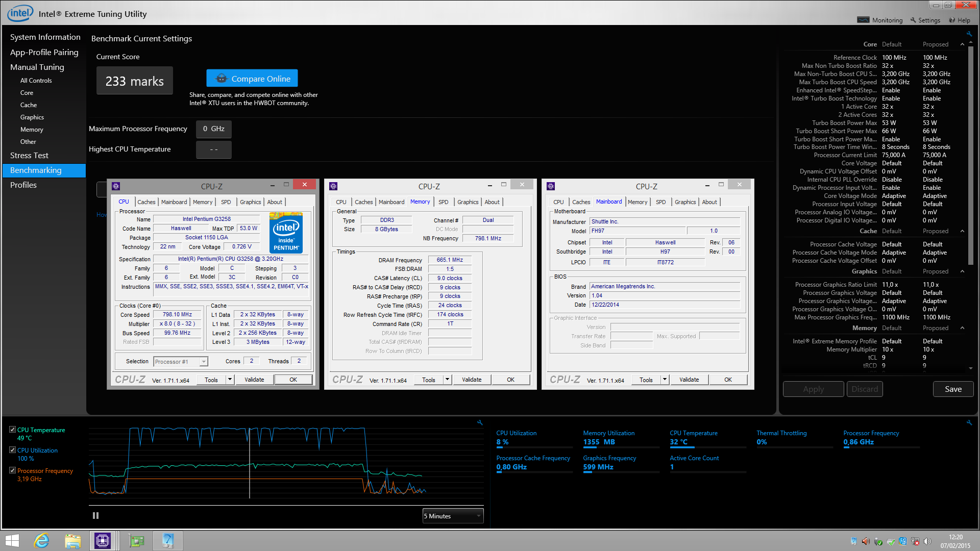Open Settings with the wrench icon at top
Screen dimensions: 980x551
click(x=925, y=20)
